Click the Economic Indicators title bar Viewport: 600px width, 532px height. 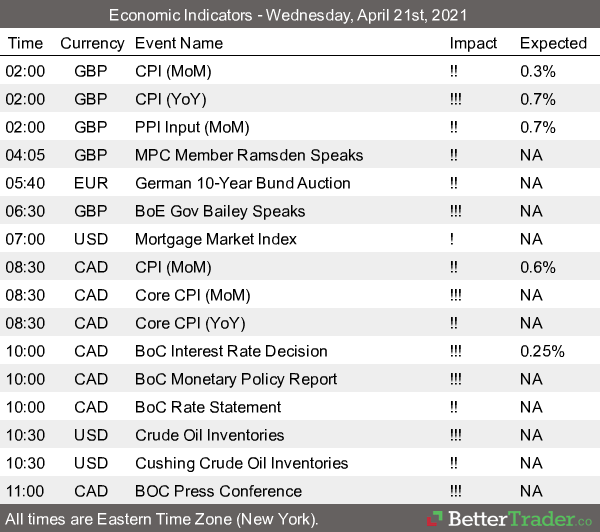pos(300,16)
